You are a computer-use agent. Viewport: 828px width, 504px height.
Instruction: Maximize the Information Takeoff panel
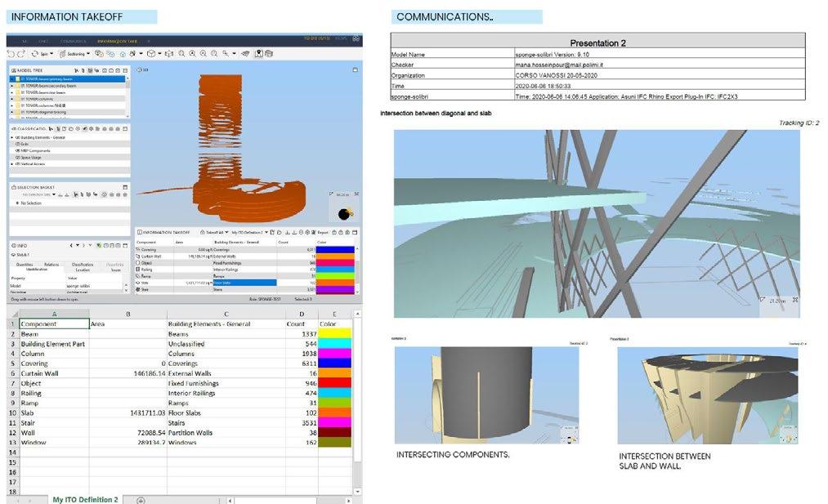tap(356, 232)
